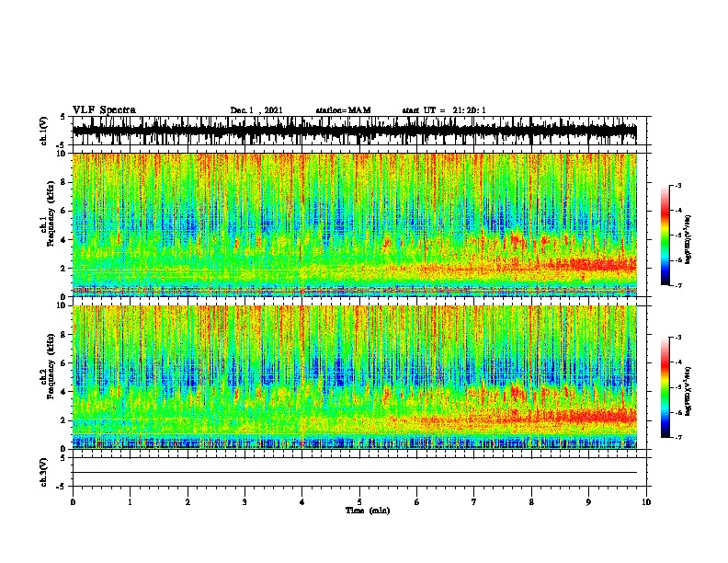The height and width of the screenshot is (563, 728).
Task: Click the "5" volt tick on ch.1(V) axis
Action: 63,117
